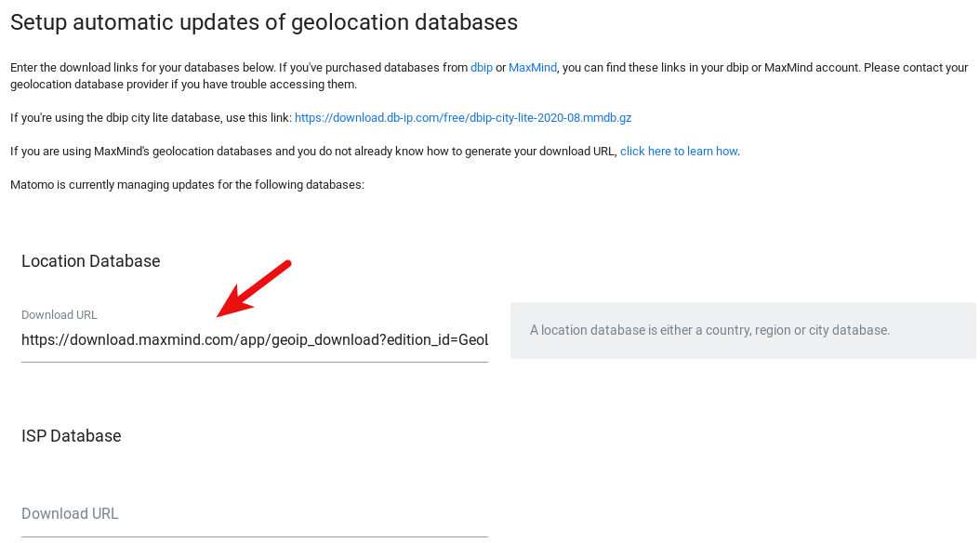Focus the Location Database Download URL field

[x=254, y=341]
